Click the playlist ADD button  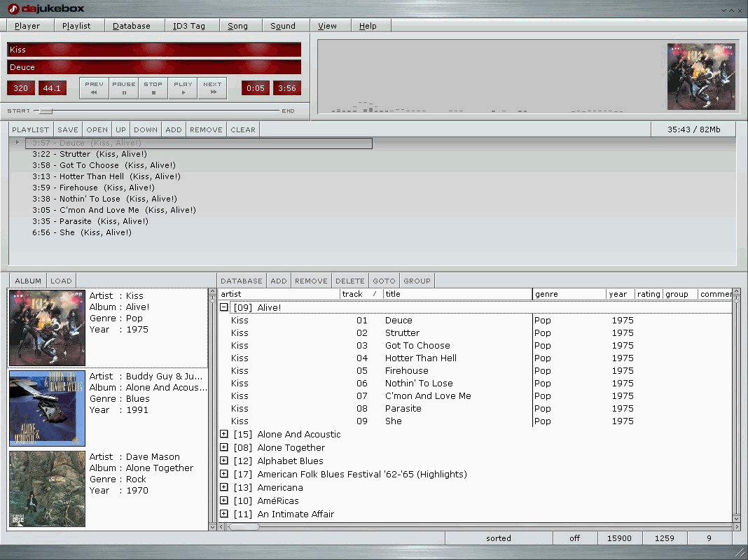[x=174, y=129]
